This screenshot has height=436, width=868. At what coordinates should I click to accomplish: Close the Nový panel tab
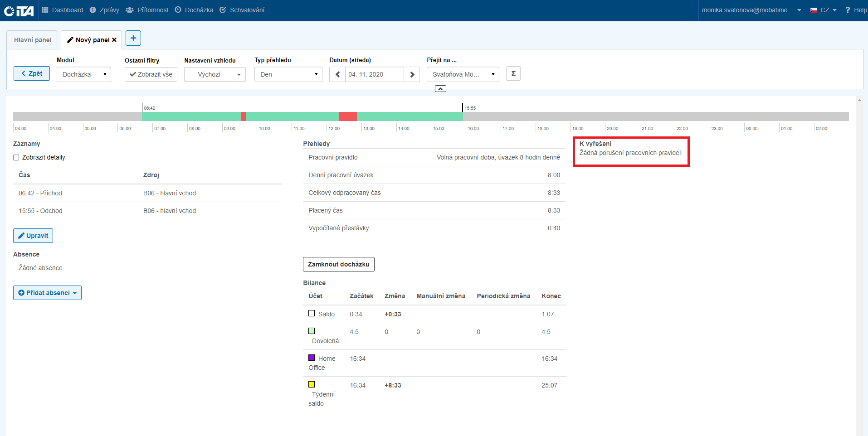tap(114, 40)
